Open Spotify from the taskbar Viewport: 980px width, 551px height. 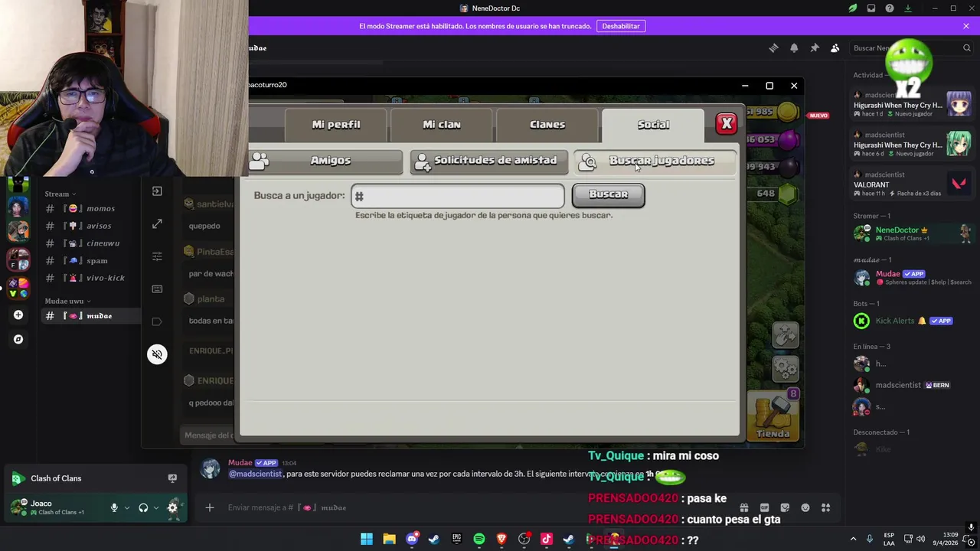[479, 540]
